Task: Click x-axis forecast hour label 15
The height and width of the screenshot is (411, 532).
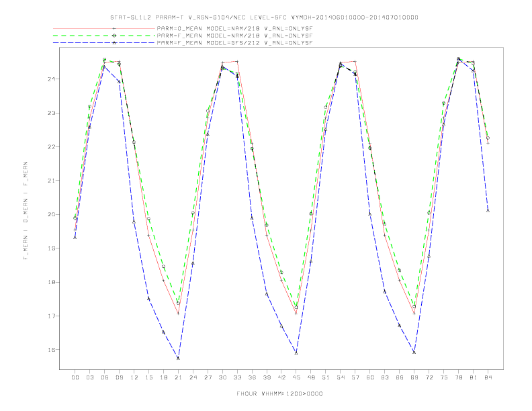Action: tap(148, 377)
